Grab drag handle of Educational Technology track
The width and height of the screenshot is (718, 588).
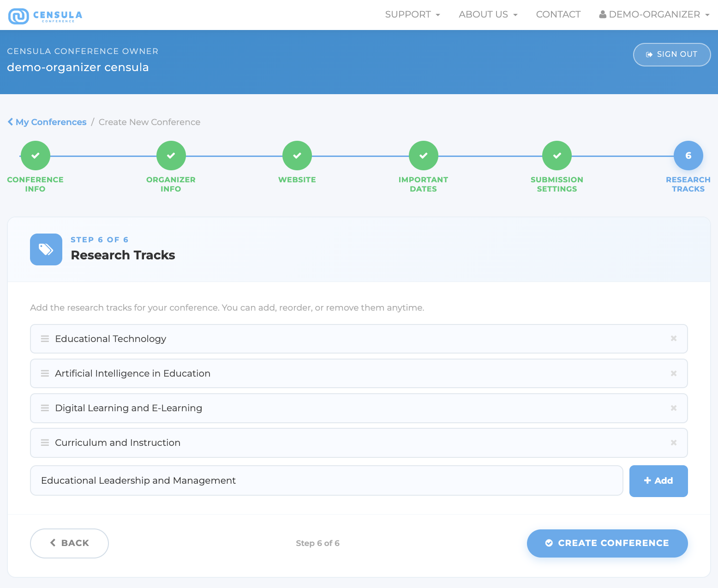click(45, 339)
